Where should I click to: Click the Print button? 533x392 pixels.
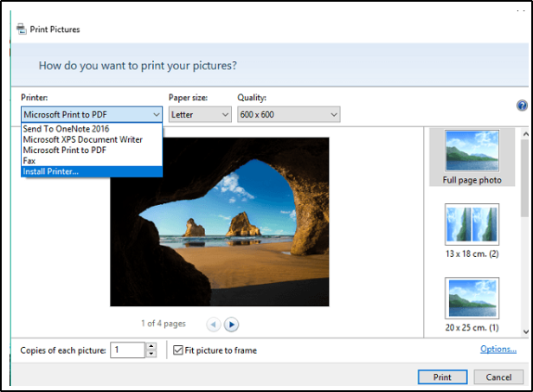coord(442,377)
